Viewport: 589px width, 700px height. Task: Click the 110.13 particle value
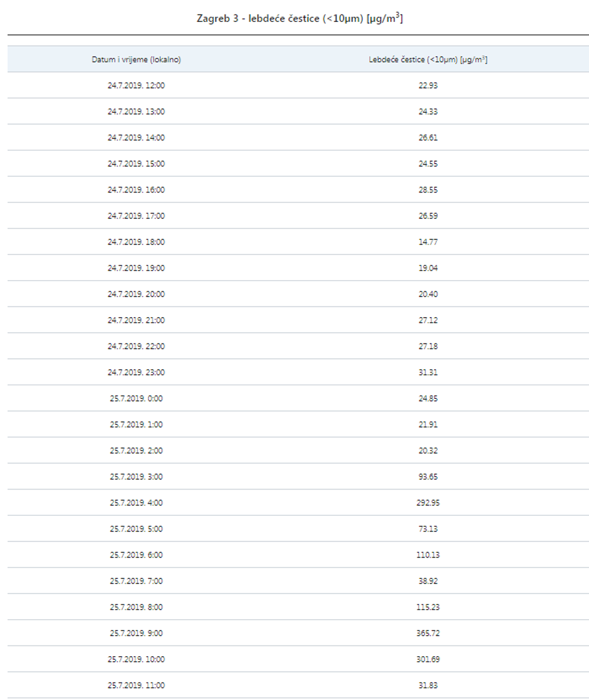click(x=428, y=555)
